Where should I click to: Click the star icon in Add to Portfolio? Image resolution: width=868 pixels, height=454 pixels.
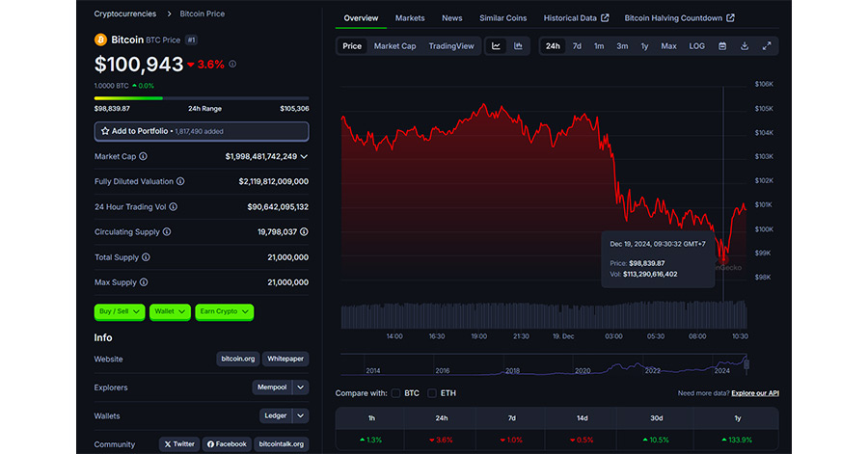[x=105, y=131]
